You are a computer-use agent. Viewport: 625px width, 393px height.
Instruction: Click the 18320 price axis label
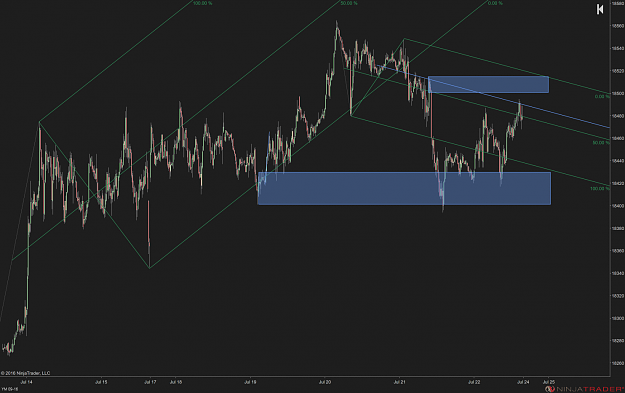[x=618, y=296]
